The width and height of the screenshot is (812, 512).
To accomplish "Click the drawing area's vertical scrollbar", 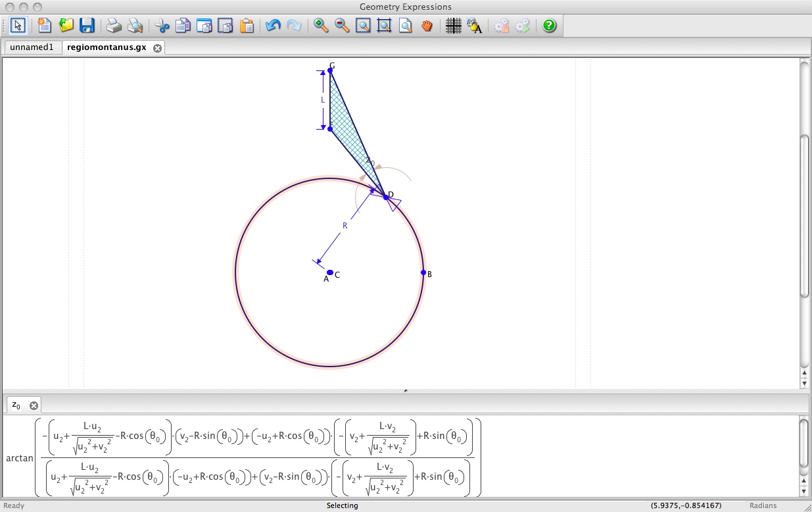I will [804, 217].
